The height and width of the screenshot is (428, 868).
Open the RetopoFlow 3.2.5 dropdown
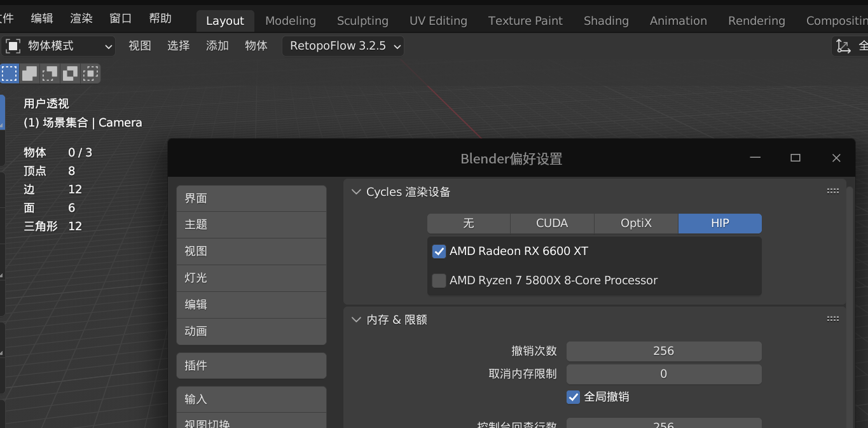[343, 45]
